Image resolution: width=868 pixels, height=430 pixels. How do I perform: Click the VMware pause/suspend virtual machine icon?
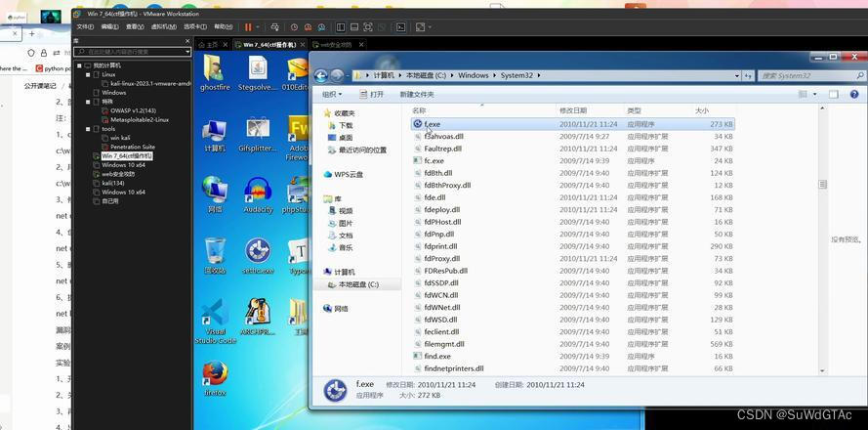[x=248, y=26]
